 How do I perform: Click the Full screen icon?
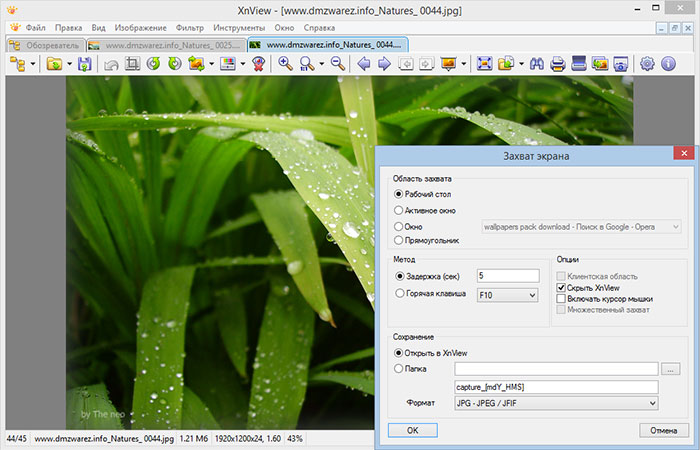point(484,64)
